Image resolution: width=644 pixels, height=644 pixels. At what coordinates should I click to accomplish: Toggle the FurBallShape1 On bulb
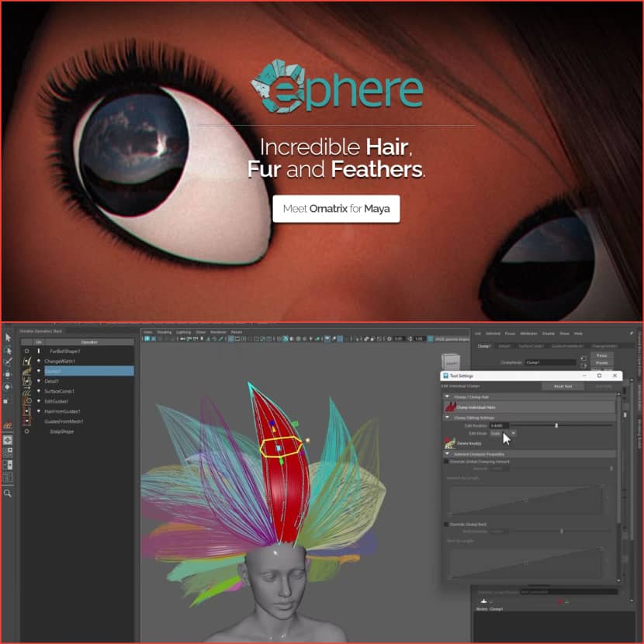(x=39, y=351)
